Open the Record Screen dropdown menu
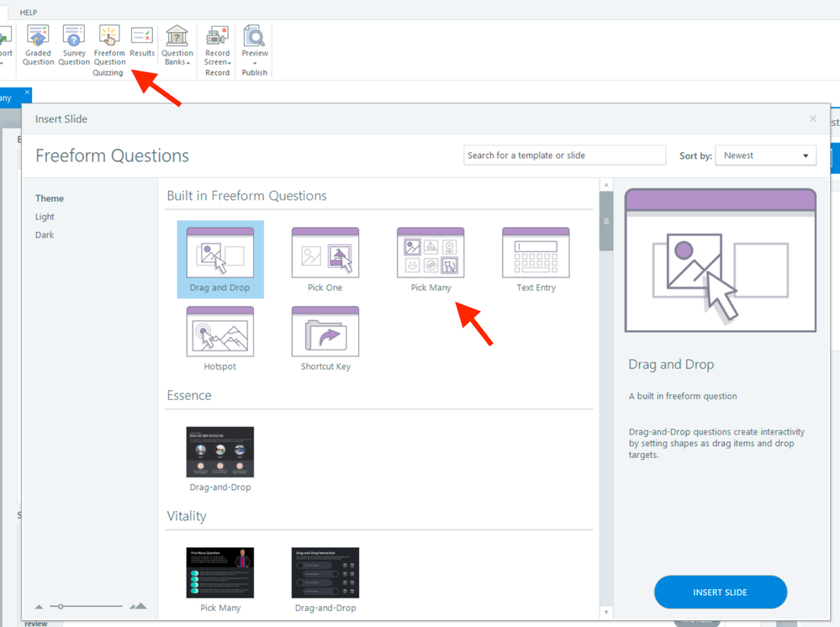 tap(217, 46)
